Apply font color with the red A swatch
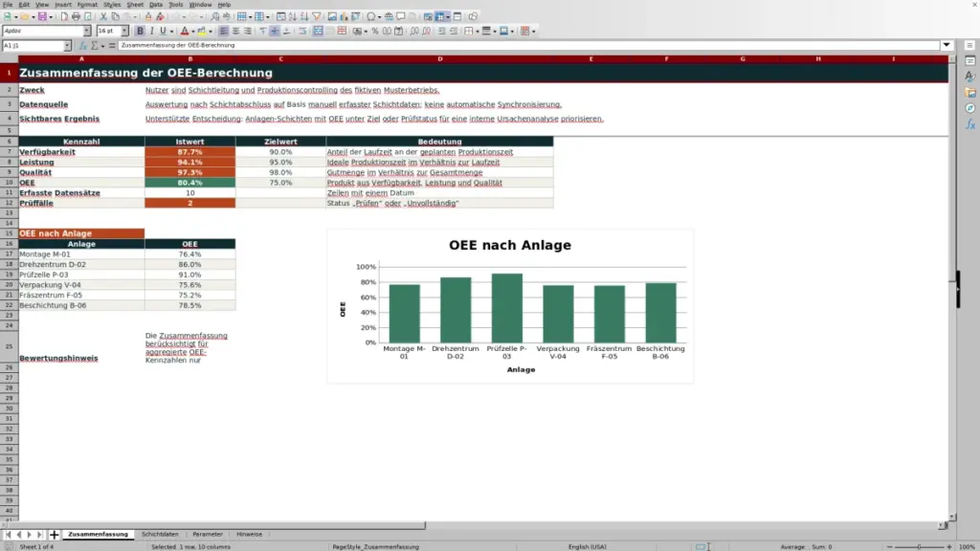 pyautogui.click(x=185, y=32)
